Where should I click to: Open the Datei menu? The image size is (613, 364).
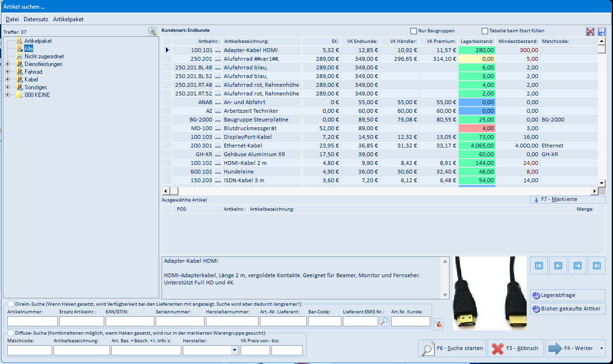pos(13,19)
